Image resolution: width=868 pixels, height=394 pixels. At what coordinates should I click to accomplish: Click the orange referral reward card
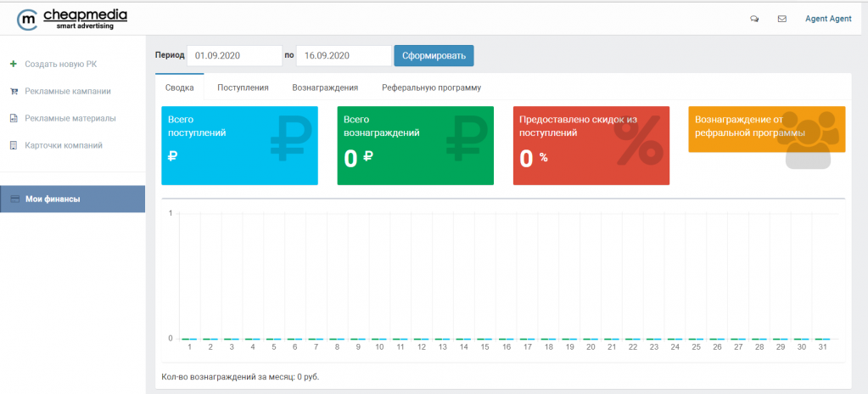[x=766, y=130]
